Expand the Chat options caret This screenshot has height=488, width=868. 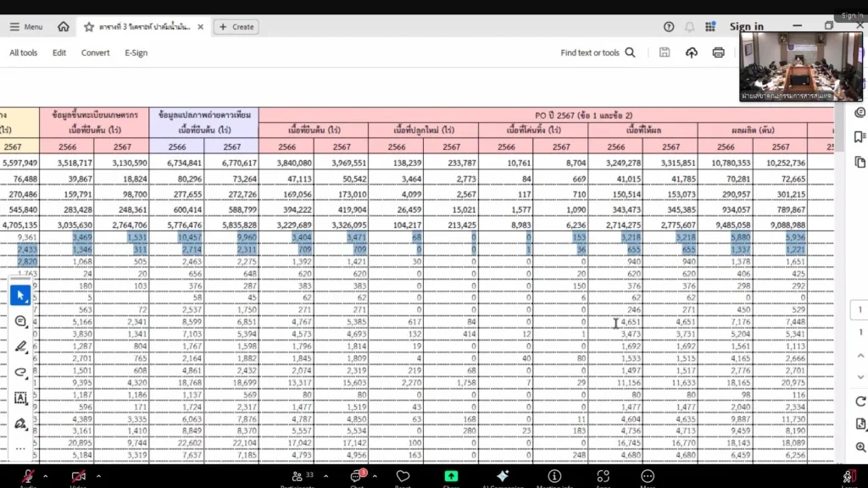pyautogui.click(x=375, y=476)
